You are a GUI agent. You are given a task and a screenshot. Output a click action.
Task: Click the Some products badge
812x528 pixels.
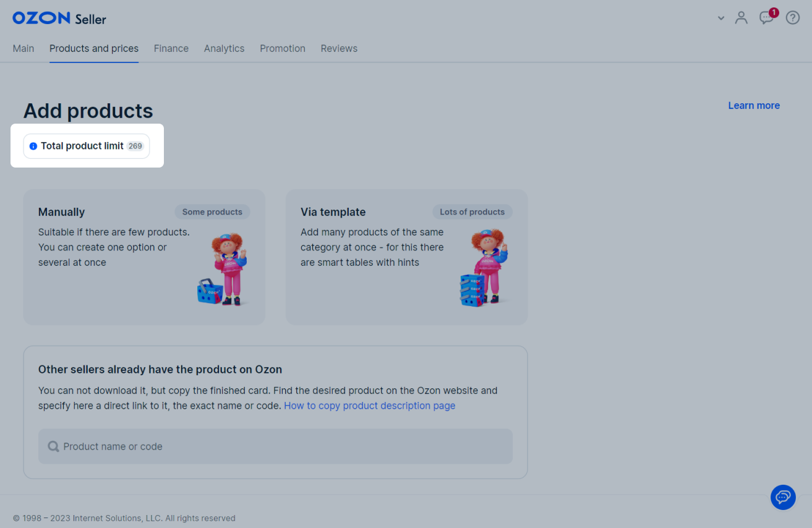(x=212, y=211)
